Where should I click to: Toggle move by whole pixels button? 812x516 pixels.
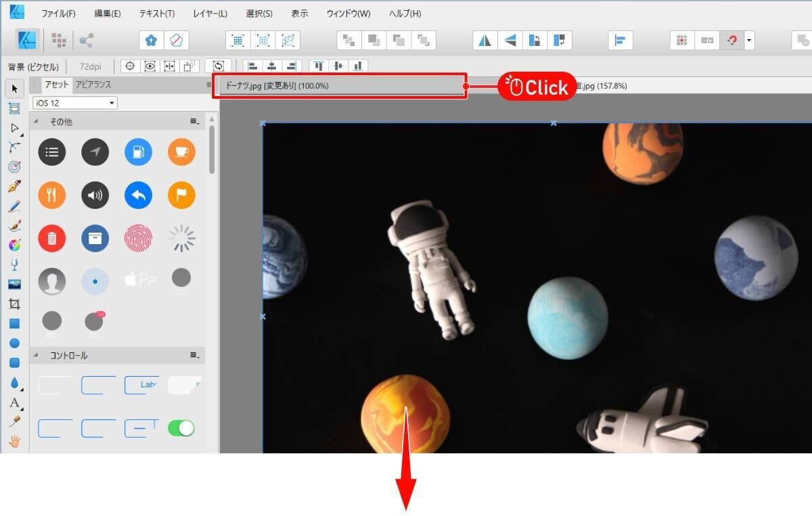[707, 41]
